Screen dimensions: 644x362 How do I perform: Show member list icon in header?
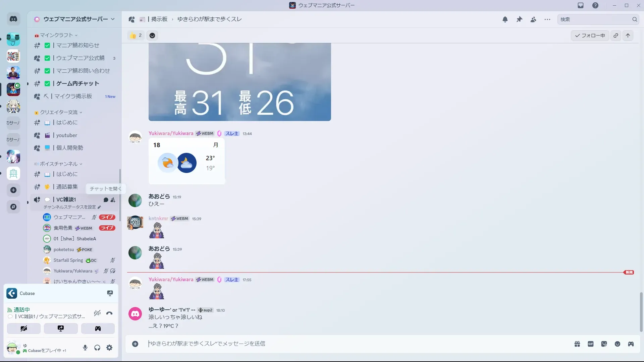533,19
